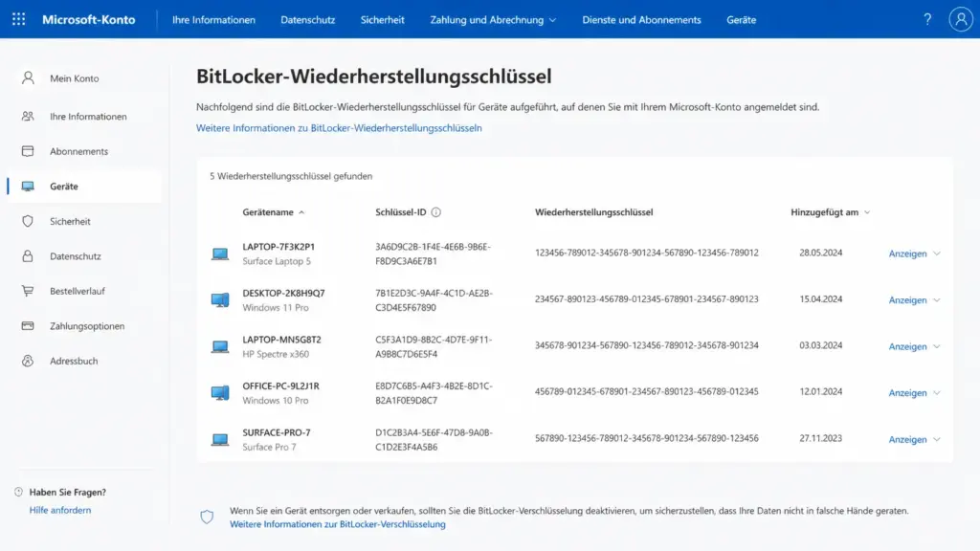Image resolution: width=980 pixels, height=551 pixels.
Task: Click the Schlüssel-ID info icon
Action: (x=436, y=212)
